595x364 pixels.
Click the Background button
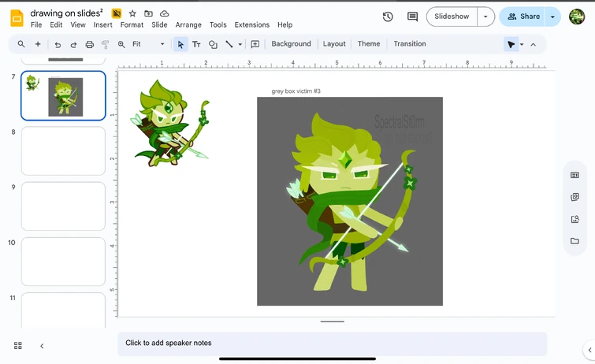291,44
